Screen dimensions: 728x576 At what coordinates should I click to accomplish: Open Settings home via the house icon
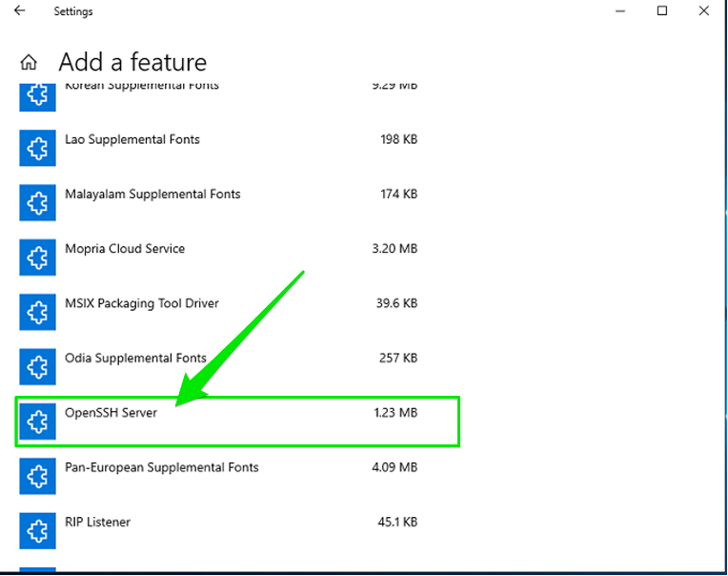pos(29,62)
